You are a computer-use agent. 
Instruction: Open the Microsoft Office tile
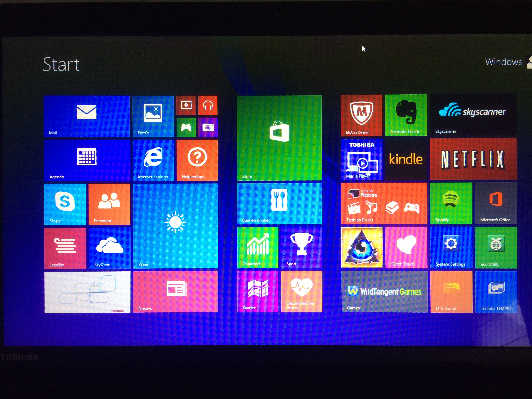click(496, 203)
